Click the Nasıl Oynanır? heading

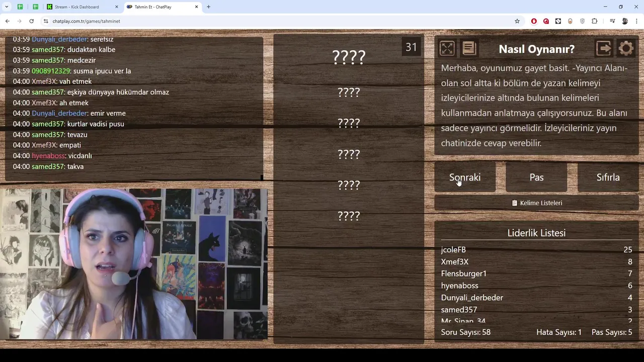[x=536, y=49]
